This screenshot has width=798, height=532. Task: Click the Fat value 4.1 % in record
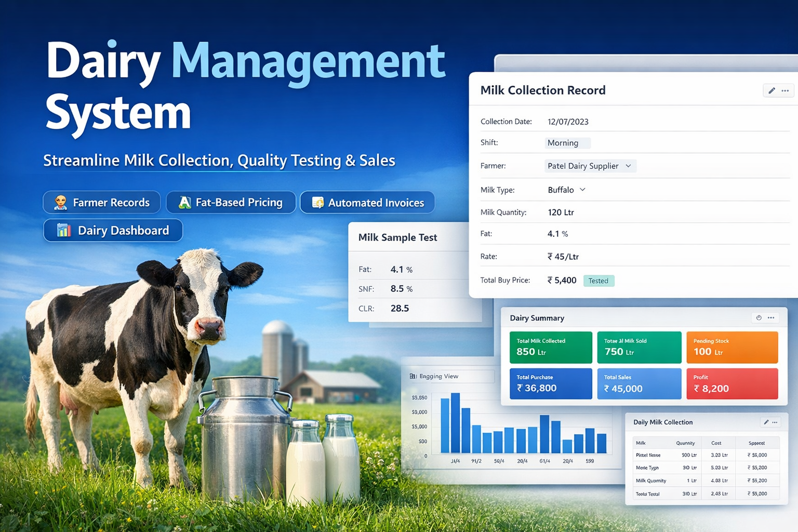[x=557, y=234]
